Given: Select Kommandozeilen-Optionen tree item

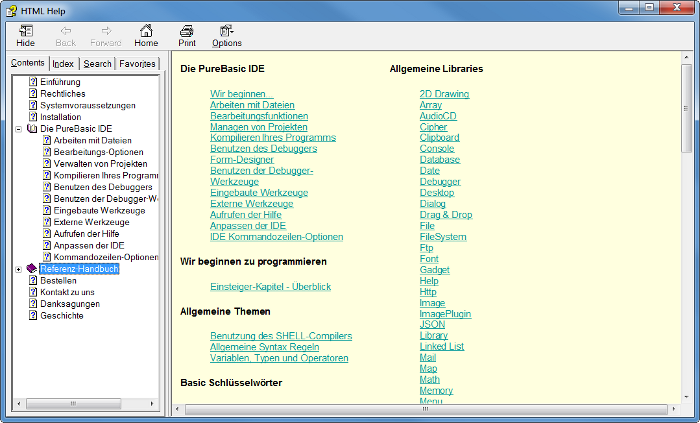Looking at the screenshot, I should point(106,257).
